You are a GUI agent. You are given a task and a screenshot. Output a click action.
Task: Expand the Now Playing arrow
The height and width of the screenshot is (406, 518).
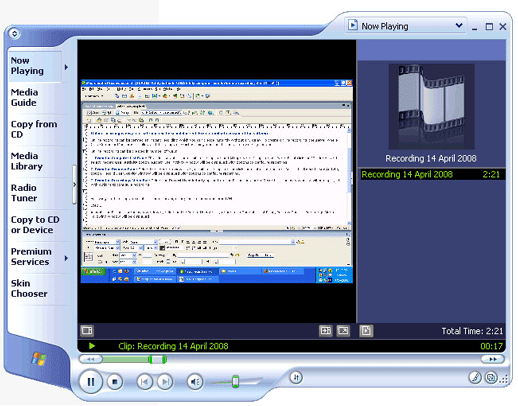click(x=66, y=67)
